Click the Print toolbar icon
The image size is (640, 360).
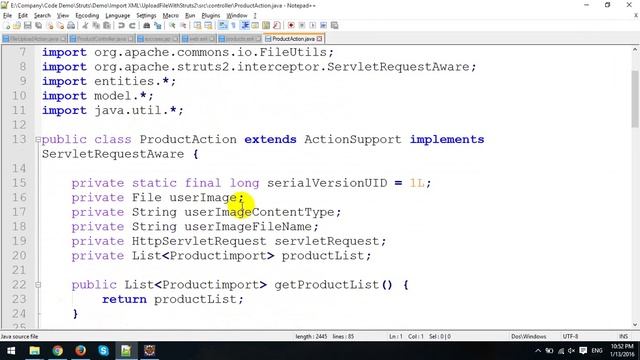71,25
